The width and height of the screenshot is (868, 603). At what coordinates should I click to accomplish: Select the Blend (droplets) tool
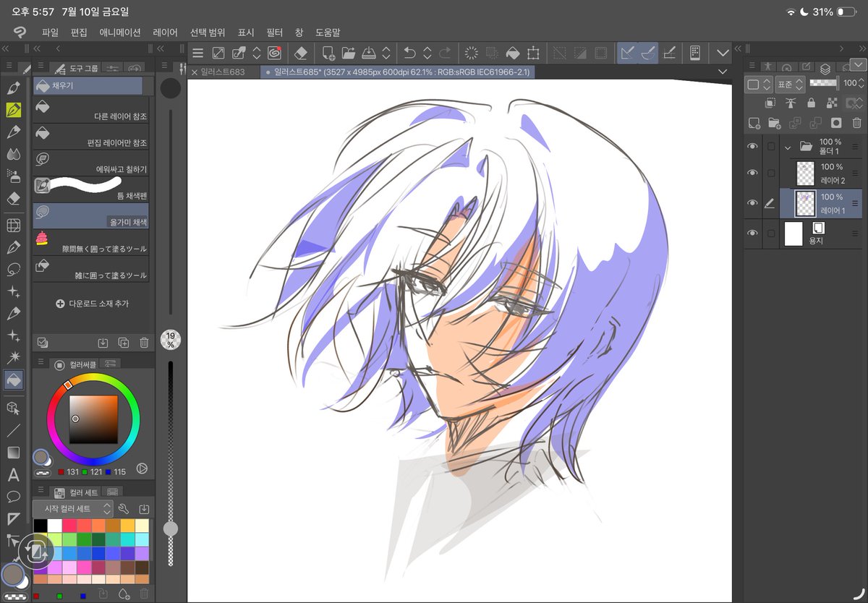[13, 153]
